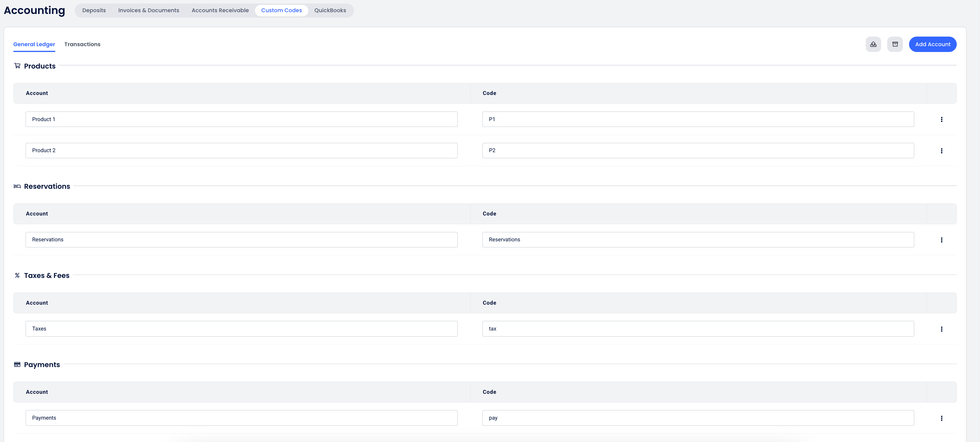Viewport: 980px width, 442px height.
Task: Open the QuickBooks section
Action: click(330, 10)
